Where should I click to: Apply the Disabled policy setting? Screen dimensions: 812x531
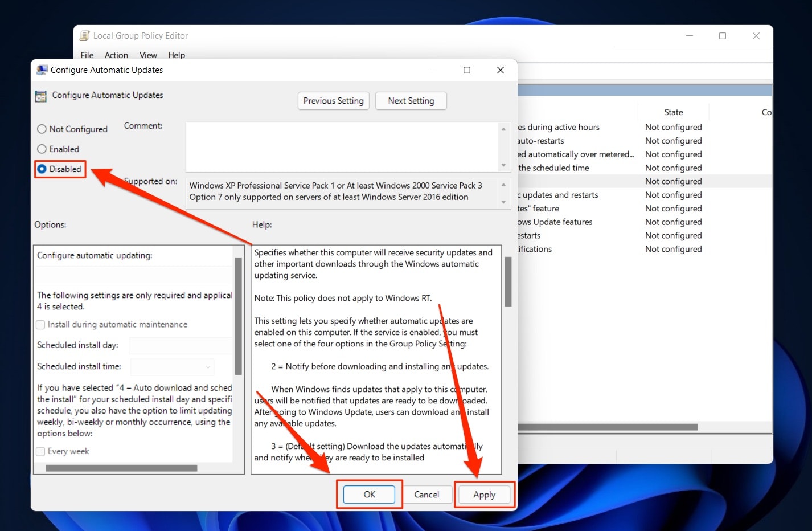484,495
